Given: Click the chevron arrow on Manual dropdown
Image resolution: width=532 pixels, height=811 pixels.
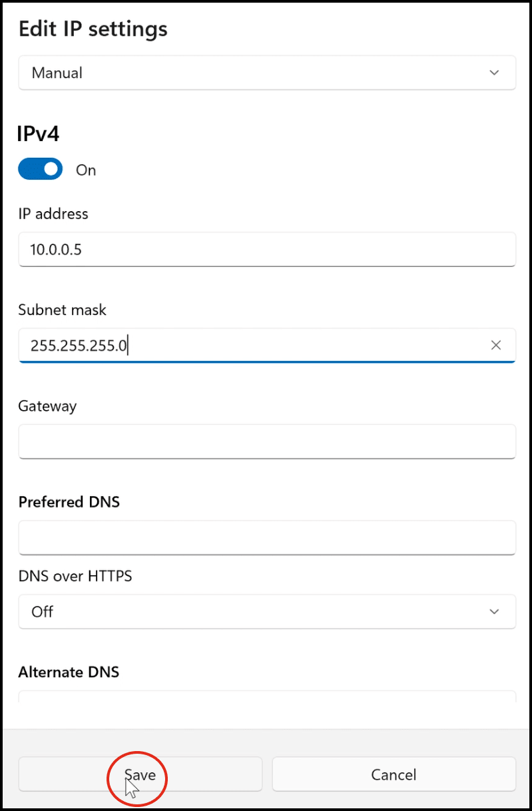Looking at the screenshot, I should pyautogui.click(x=494, y=73).
